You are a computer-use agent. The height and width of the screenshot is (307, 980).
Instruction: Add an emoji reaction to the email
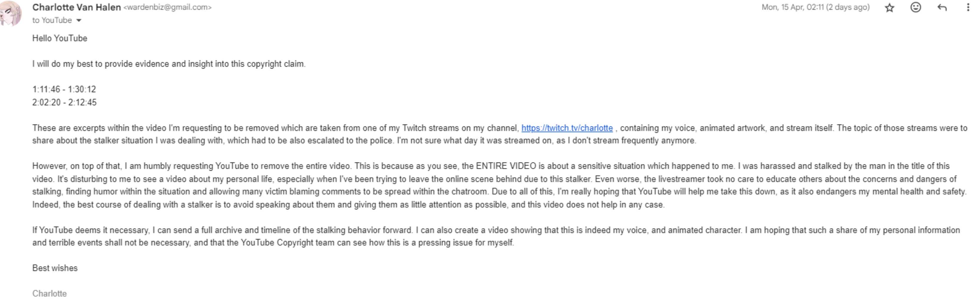pyautogui.click(x=915, y=7)
